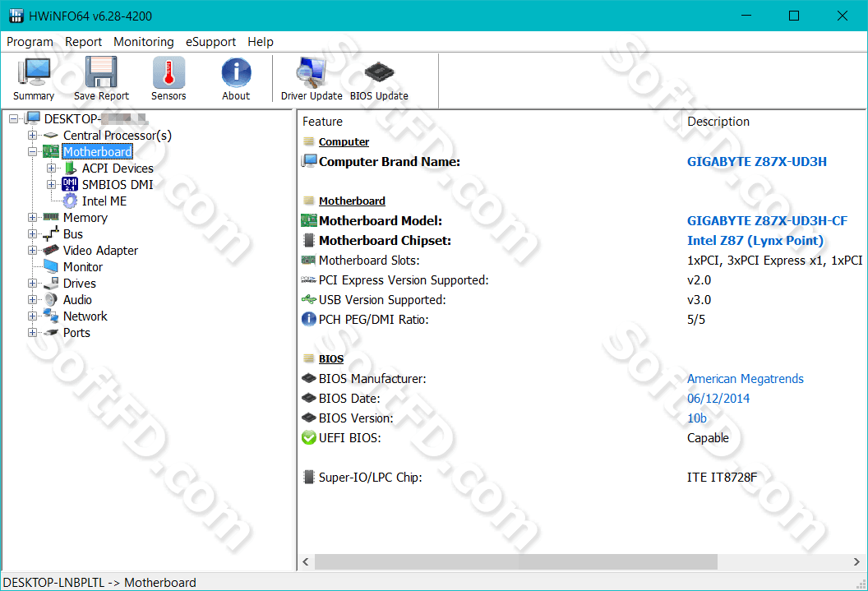Click the Motherboard board icon in tree
The width and height of the screenshot is (868, 591).
[51, 151]
